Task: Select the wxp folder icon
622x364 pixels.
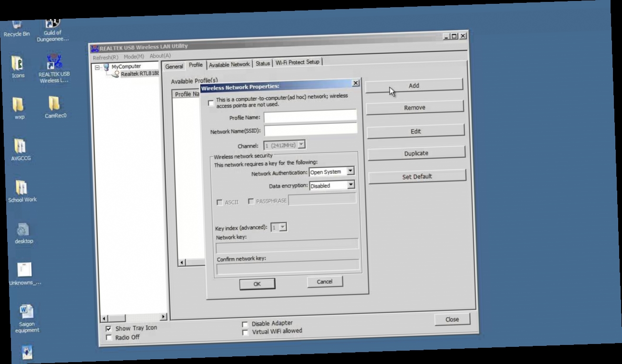Action: point(19,109)
